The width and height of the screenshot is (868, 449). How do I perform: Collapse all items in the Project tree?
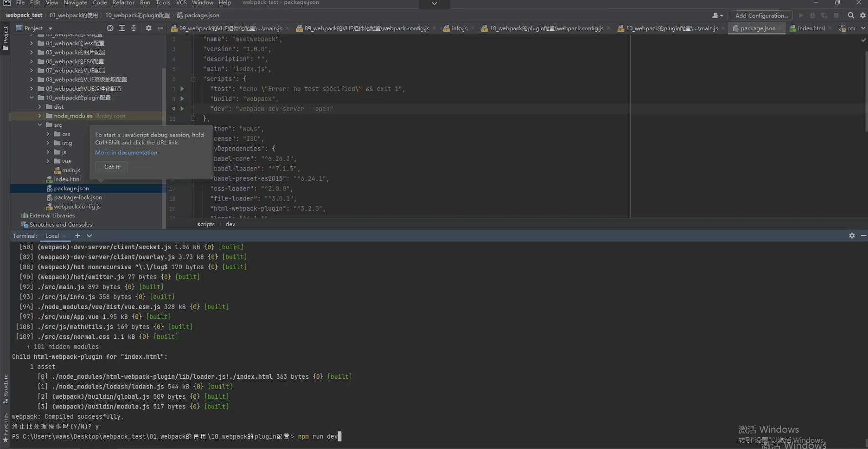pos(134,28)
